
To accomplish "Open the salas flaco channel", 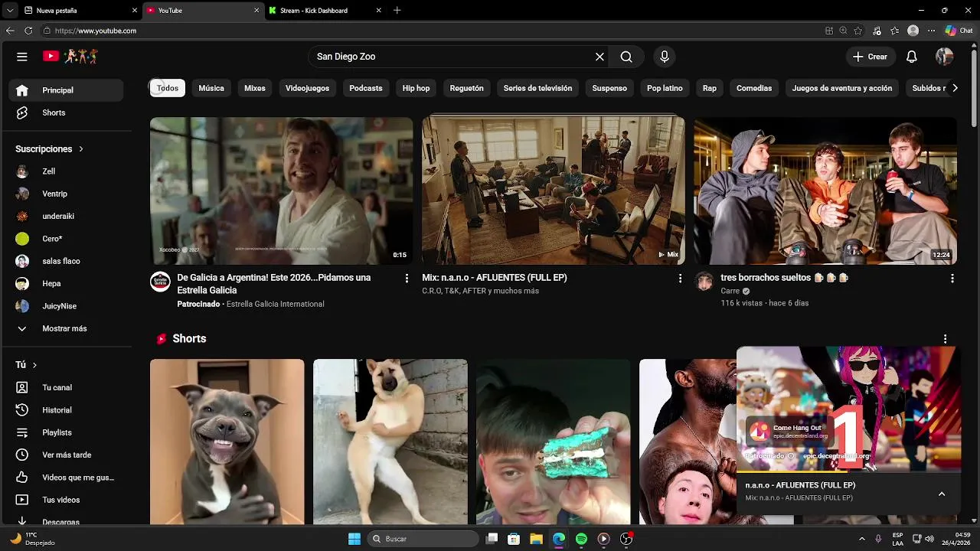I will tap(66, 261).
